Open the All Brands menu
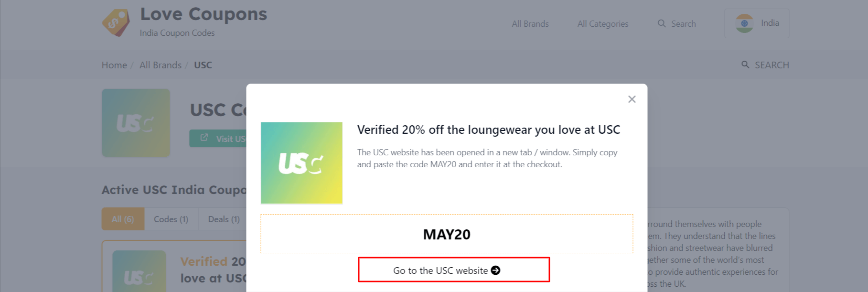 click(x=530, y=23)
